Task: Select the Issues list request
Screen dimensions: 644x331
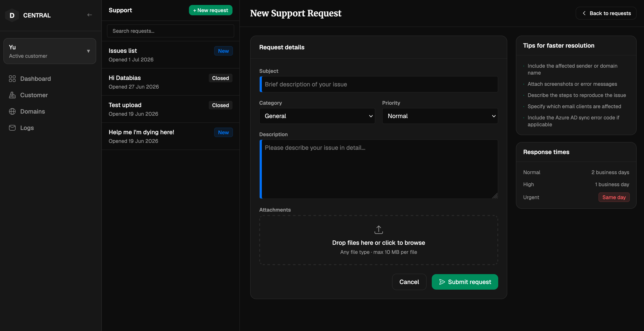Action: coord(171,55)
